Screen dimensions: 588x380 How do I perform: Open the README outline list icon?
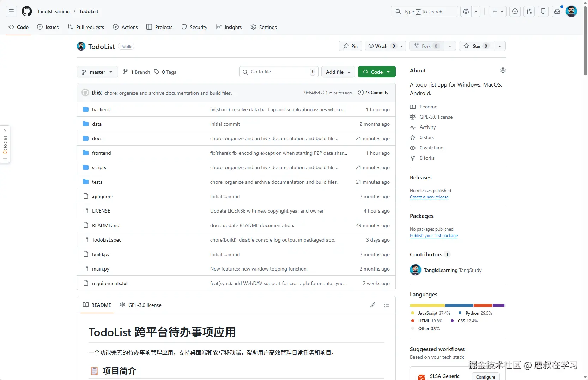tap(387, 304)
